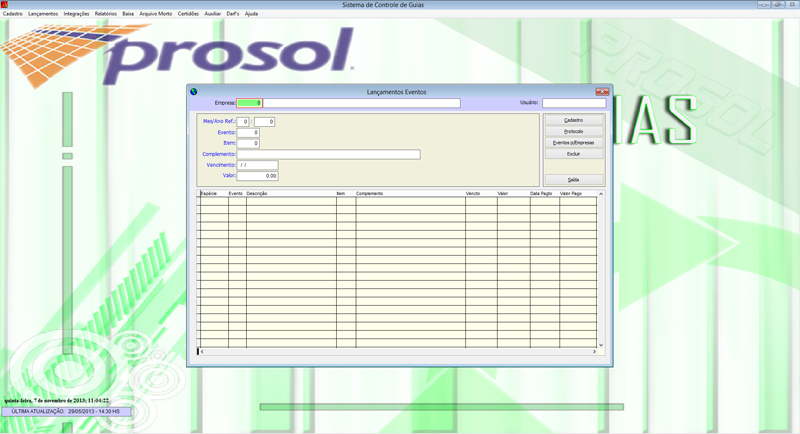Click the Evento number field

click(x=248, y=133)
